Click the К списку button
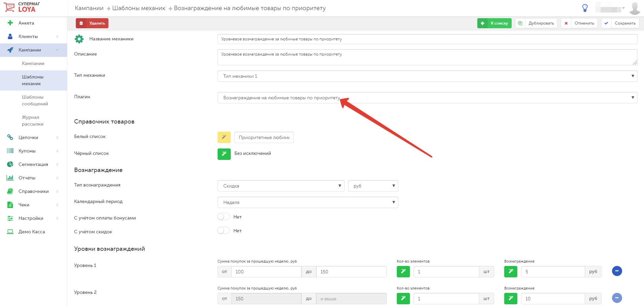This screenshot has width=644, height=306. point(494,23)
